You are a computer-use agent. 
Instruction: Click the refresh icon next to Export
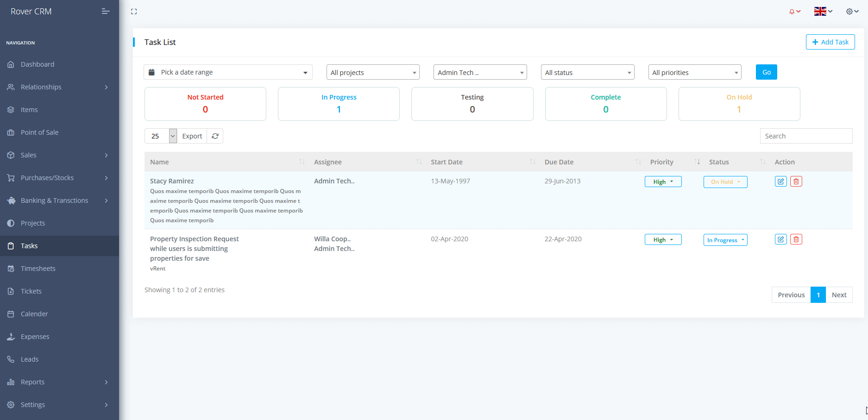[215, 136]
